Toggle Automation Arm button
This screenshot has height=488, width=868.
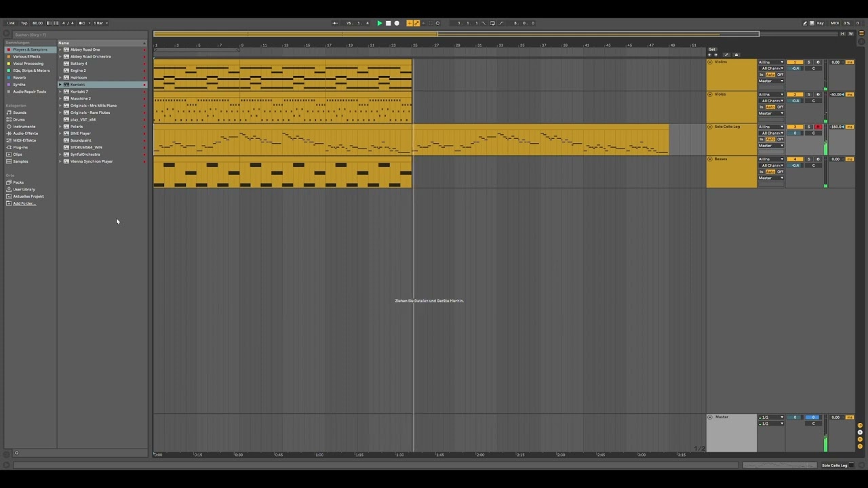pos(416,23)
